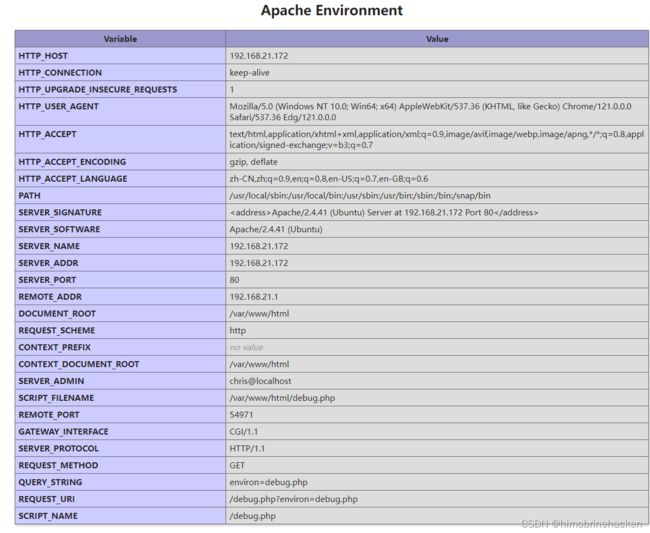Screen dimensions: 650x533
Task: Select the HTTP_ACCEPT_LANGUAGE variable name
Action: click(73, 179)
